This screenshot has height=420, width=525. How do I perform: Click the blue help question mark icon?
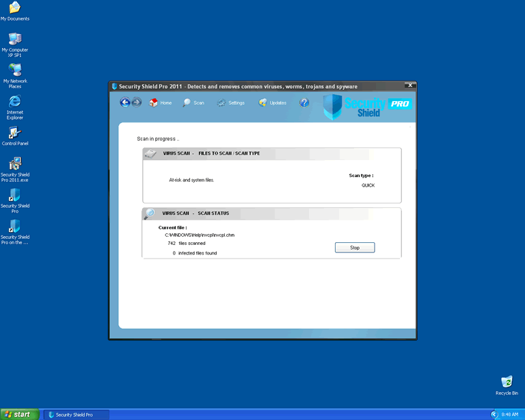coord(304,103)
